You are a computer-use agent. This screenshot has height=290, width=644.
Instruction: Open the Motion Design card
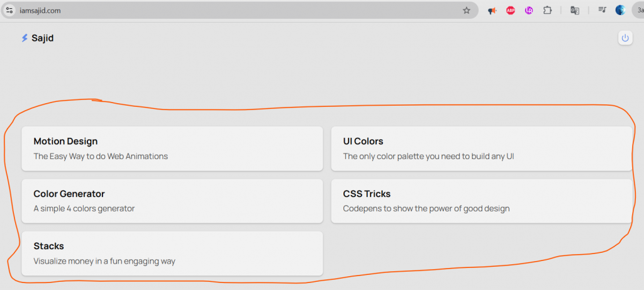point(172,148)
